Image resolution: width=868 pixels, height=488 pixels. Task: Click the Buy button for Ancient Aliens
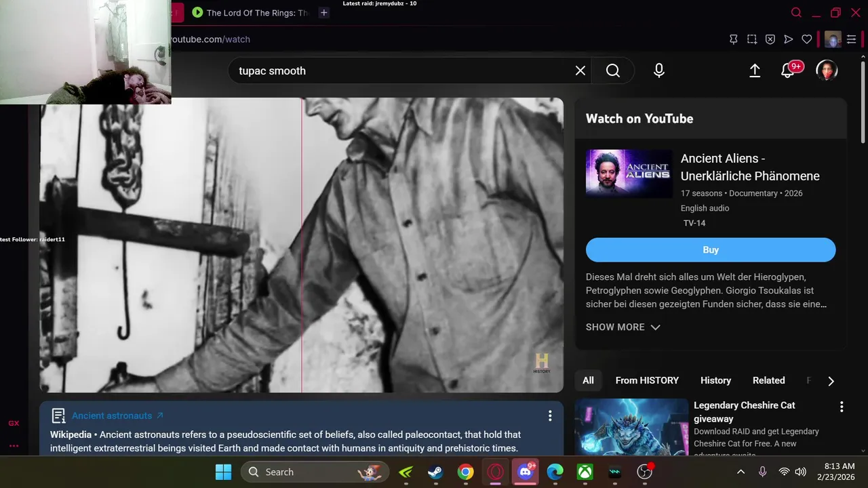711,249
